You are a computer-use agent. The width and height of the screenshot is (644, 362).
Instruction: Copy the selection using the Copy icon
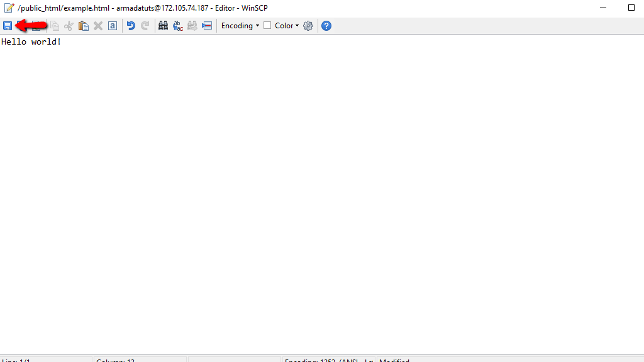pyautogui.click(x=54, y=26)
